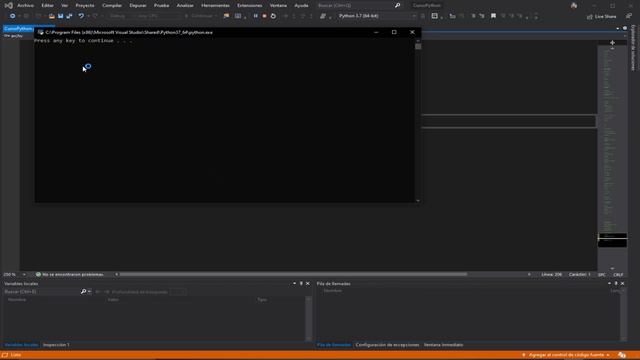
Task: Click the save all toolbar icon
Action: [69, 16]
